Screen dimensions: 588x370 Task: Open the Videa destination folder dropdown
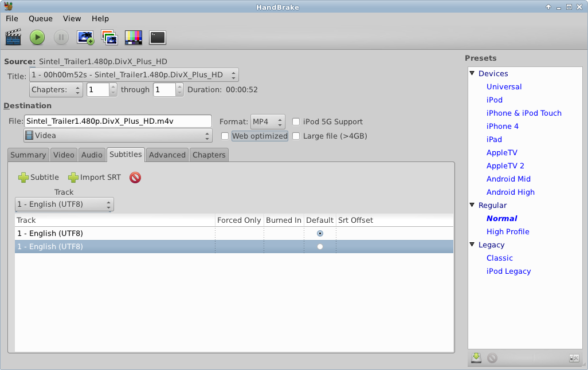(117, 135)
